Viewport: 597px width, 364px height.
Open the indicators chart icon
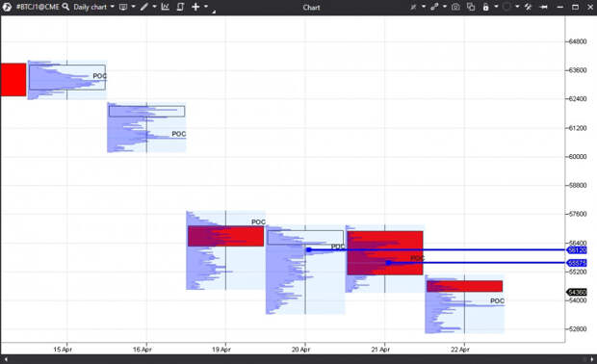(165, 7)
